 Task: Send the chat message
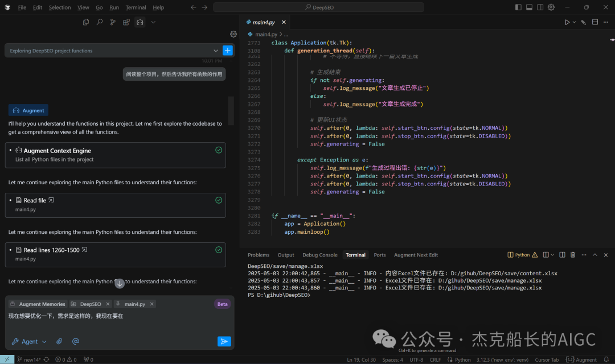tap(224, 341)
